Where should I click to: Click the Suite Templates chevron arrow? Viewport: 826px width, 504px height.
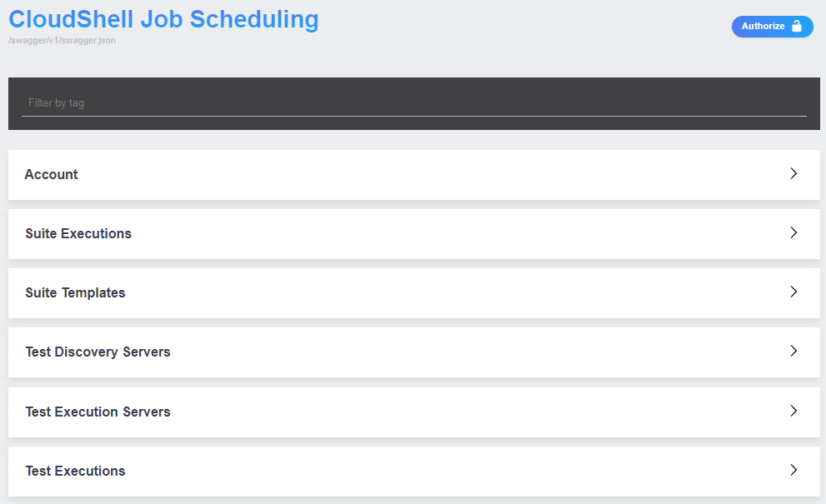(793, 292)
